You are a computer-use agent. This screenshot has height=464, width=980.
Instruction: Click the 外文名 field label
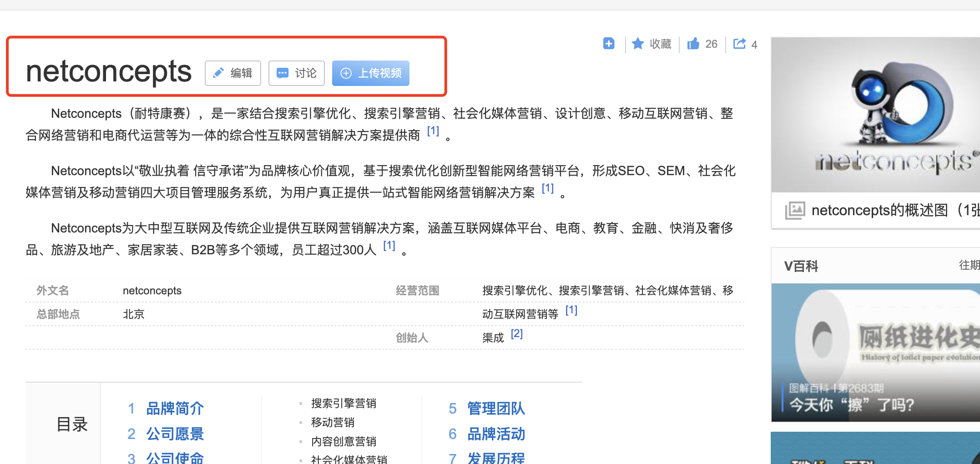(x=53, y=290)
